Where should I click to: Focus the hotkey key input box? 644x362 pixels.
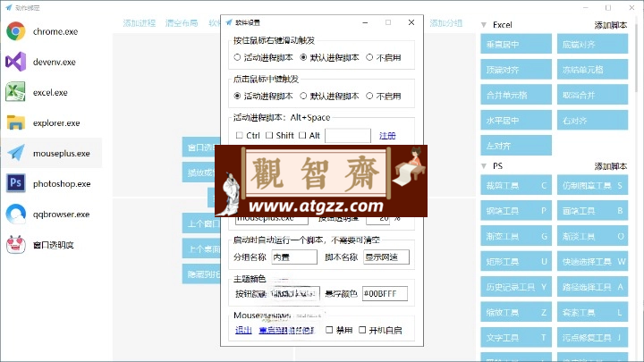coord(348,136)
